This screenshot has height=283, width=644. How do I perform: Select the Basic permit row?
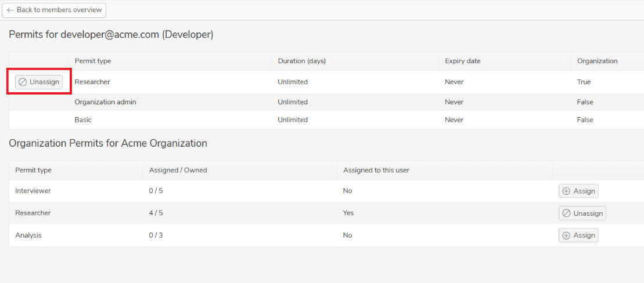pos(326,120)
